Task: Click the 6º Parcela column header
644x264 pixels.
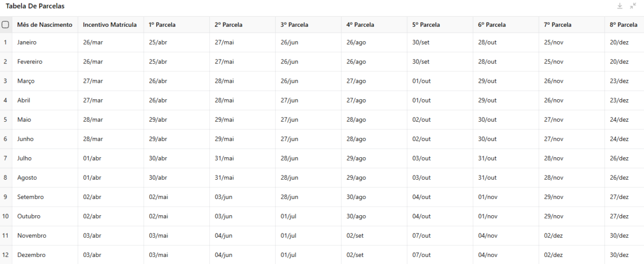Action: (x=506, y=25)
